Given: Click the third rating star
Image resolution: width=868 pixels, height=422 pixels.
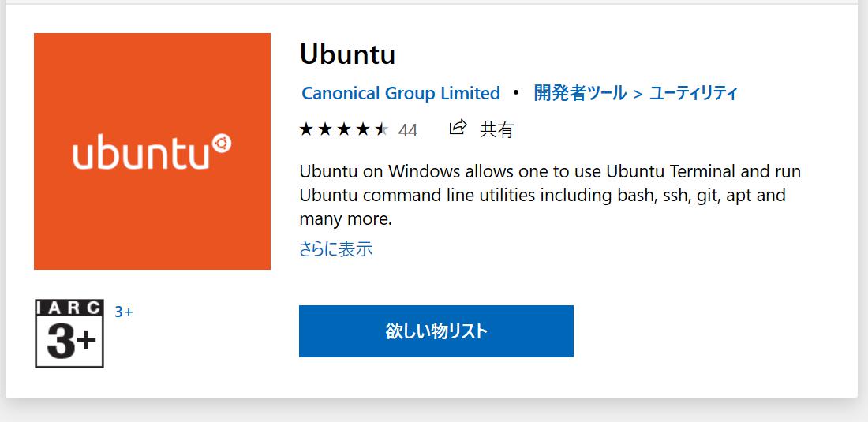Looking at the screenshot, I should (344, 130).
